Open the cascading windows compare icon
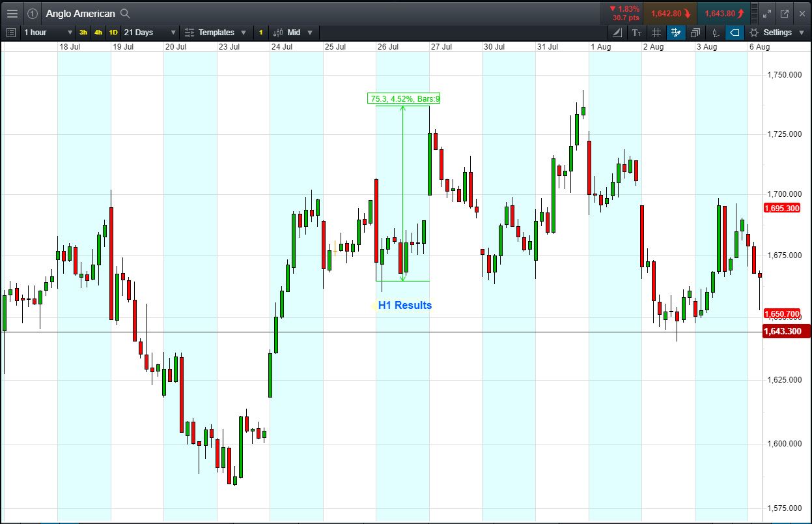The image size is (812, 524). click(695, 33)
